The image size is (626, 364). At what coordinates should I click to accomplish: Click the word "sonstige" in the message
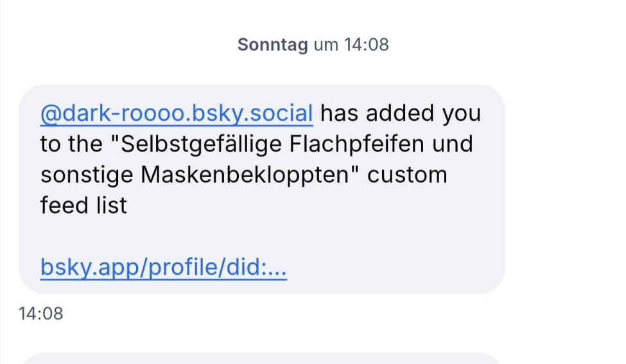click(x=85, y=175)
